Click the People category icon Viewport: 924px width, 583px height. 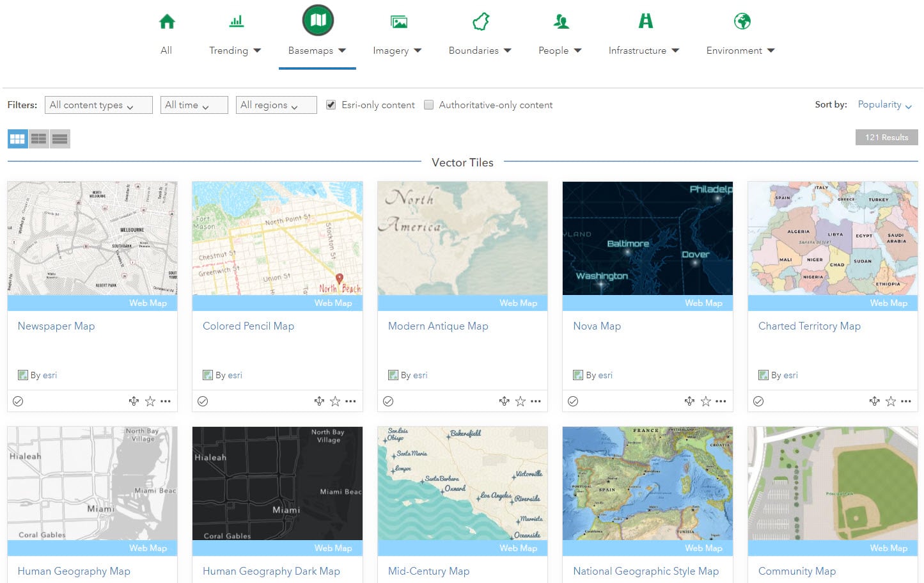pos(561,21)
